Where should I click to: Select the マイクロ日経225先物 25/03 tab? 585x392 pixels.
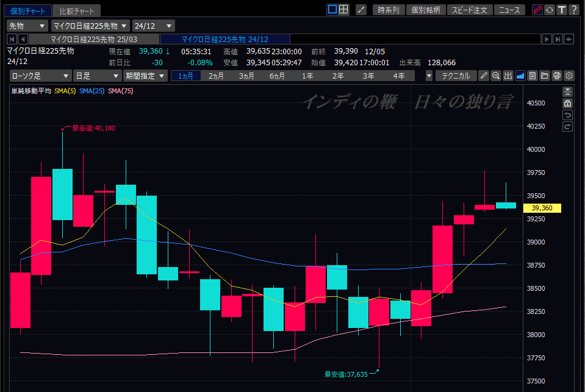[x=94, y=39]
